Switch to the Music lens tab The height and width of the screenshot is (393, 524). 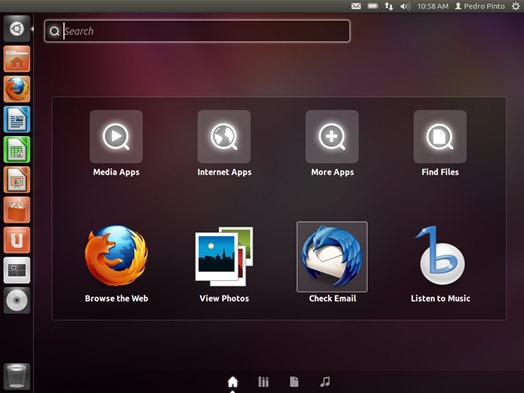(325, 382)
